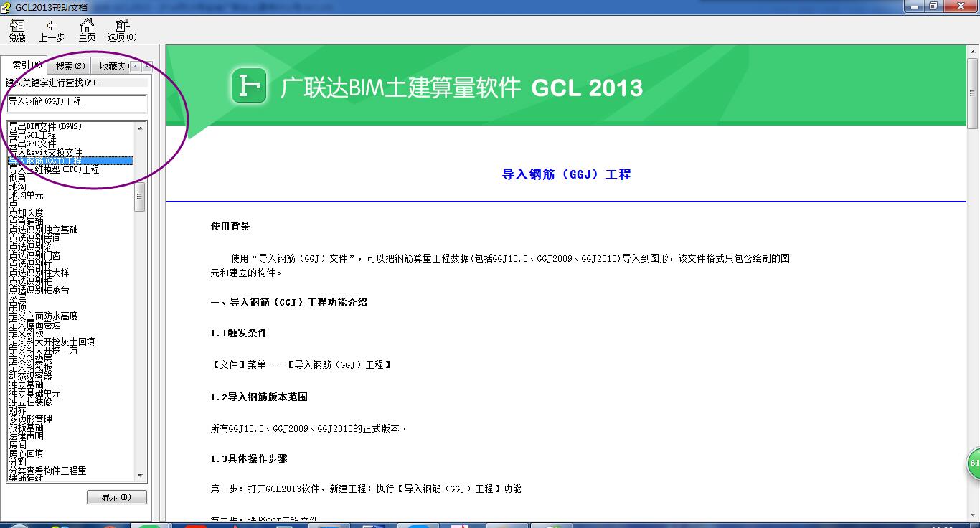This screenshot has width=980, height=528.
Task: Select index entry 垫层
Action: pyautogui.click(x=17, y=298)
